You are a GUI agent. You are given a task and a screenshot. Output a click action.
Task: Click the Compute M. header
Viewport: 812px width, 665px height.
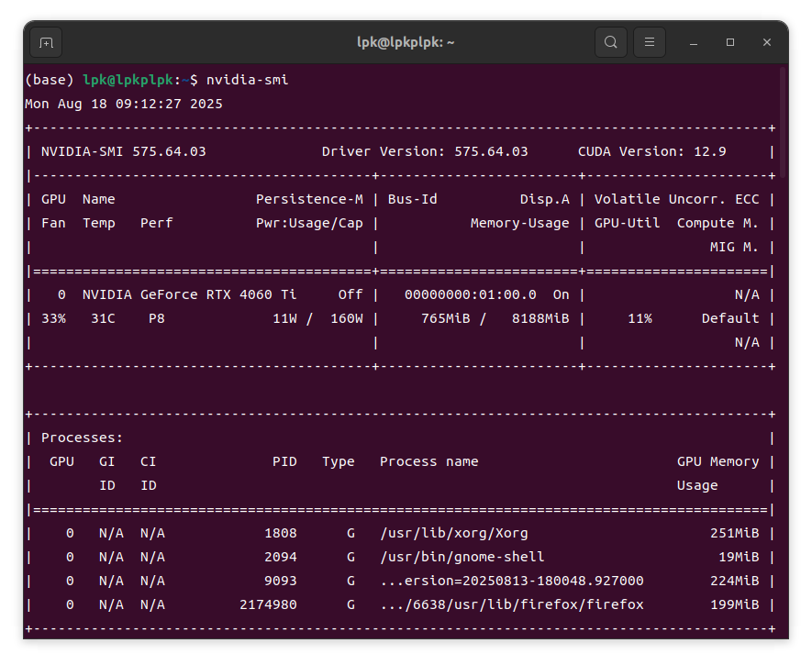pyautogui.click(x=717, y=223)
